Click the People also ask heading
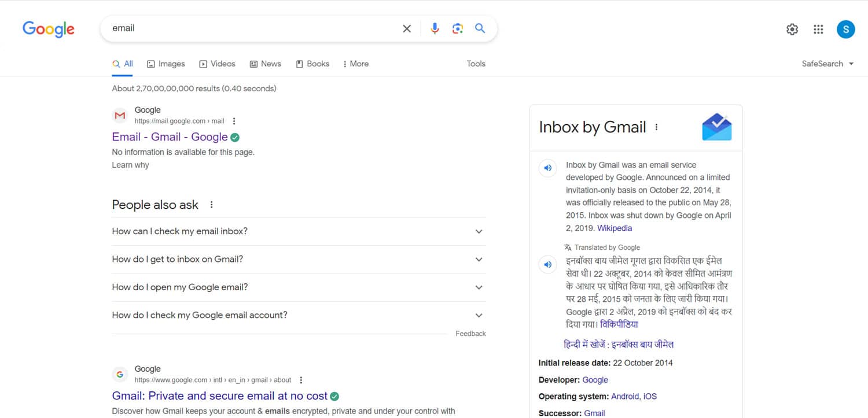The width and height of the screenshot is (868, 418). 155,205
